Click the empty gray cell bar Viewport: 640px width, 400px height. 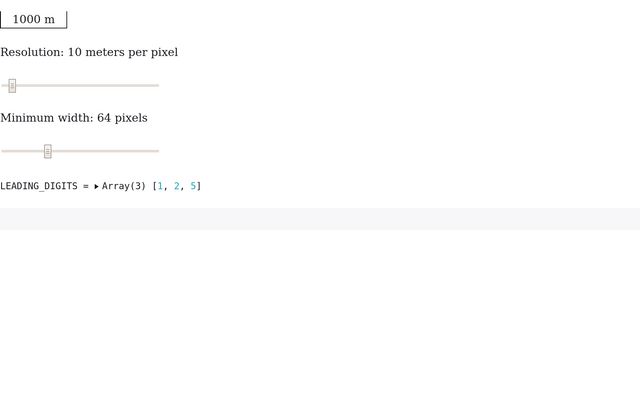[x=320, y=219]
